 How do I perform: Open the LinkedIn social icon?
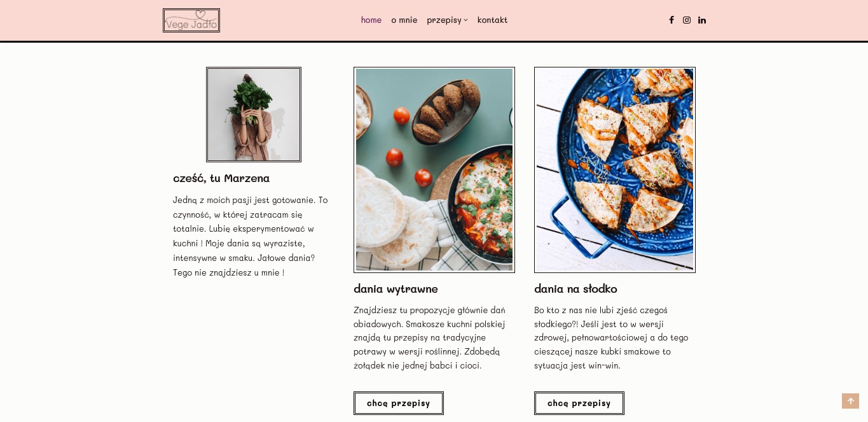tap(702, 20)
